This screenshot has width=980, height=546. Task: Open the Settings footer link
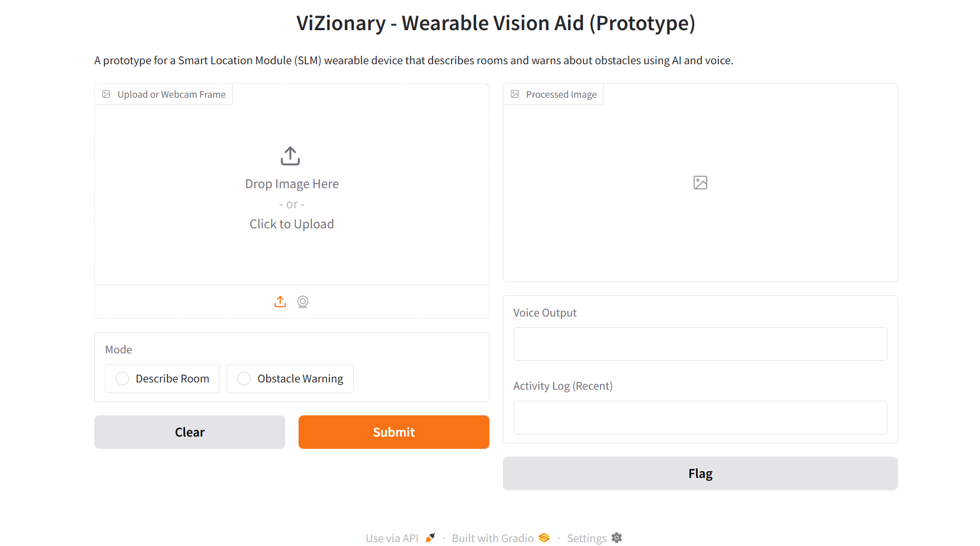586,538
